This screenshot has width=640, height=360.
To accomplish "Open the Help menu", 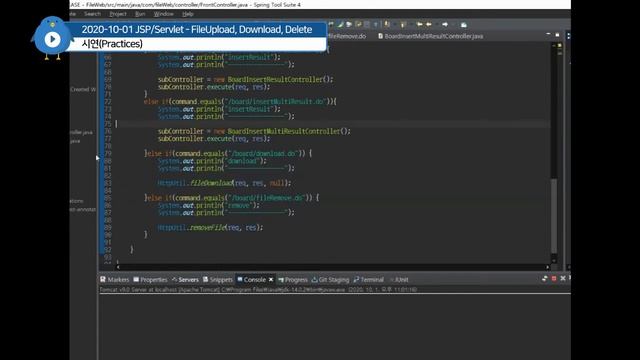I will (x=187, y=14).
